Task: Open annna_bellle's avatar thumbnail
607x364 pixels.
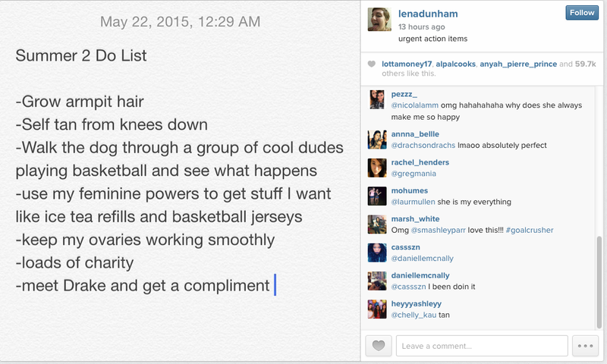Action: [x=377, y=140]
